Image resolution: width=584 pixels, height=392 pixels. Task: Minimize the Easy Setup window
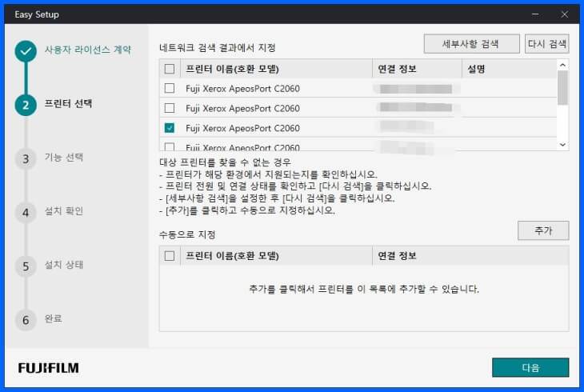click(535, 14)
